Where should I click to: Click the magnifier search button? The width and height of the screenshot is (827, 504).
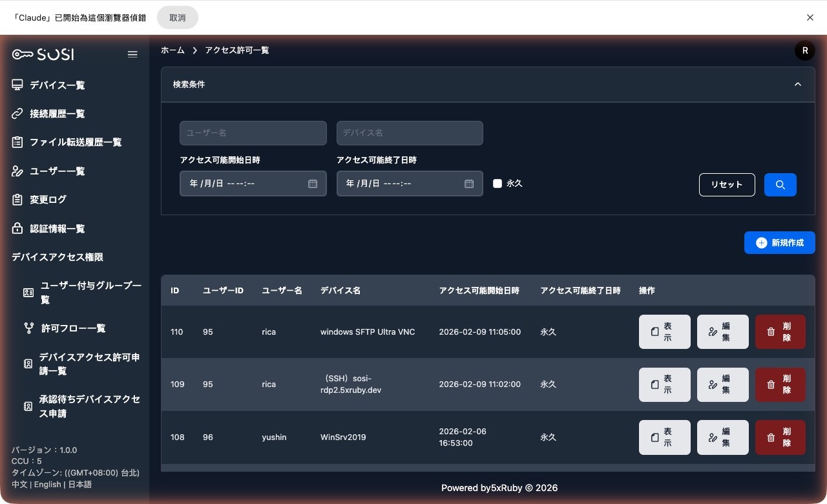coord(780,185)
